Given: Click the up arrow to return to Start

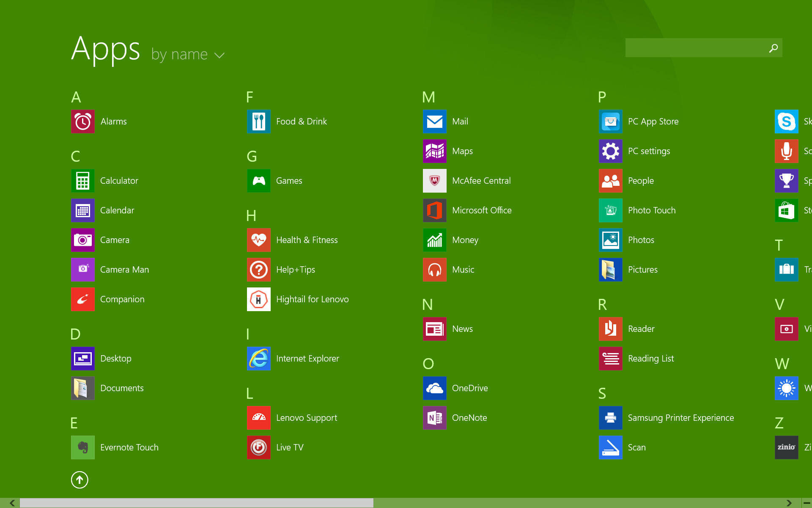Looking at the screenshot, I should 80,480.
